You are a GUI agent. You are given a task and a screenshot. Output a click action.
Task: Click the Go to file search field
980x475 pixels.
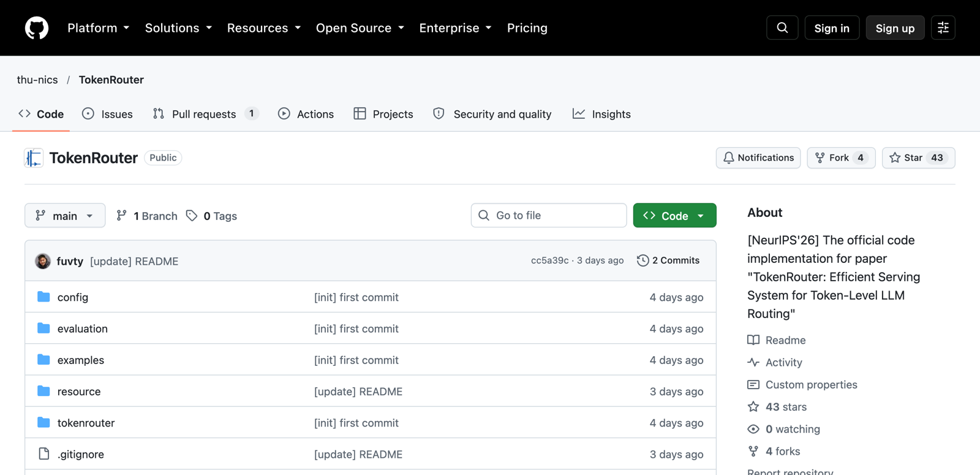pyautogui.click(x=549, y=215)
